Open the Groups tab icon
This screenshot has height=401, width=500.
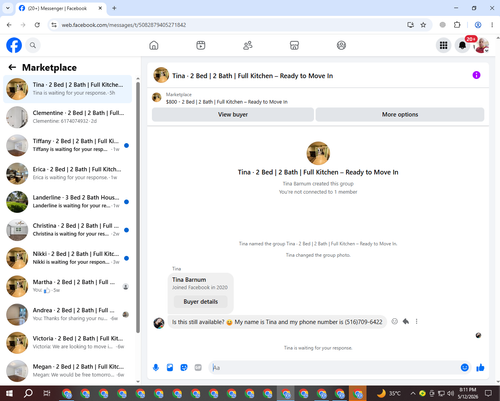pyautogui.click(x=341, y=45)
